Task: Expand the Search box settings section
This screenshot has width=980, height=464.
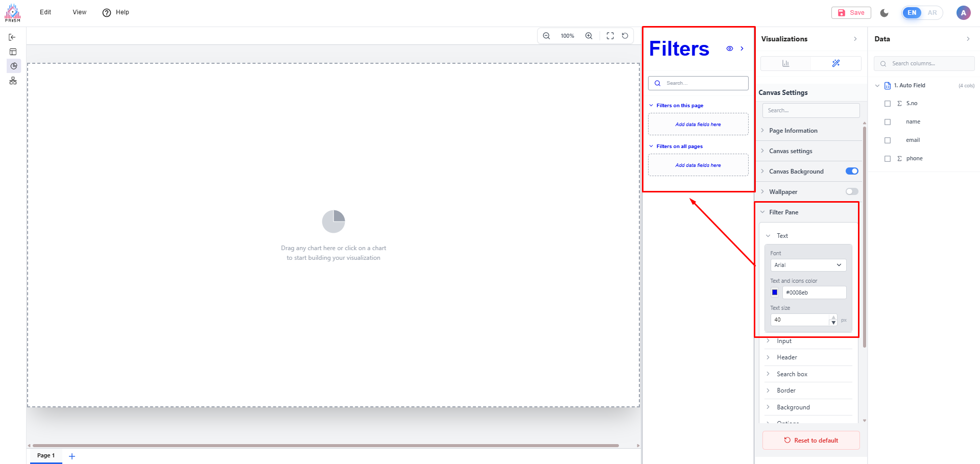Action: pos(792,374)
